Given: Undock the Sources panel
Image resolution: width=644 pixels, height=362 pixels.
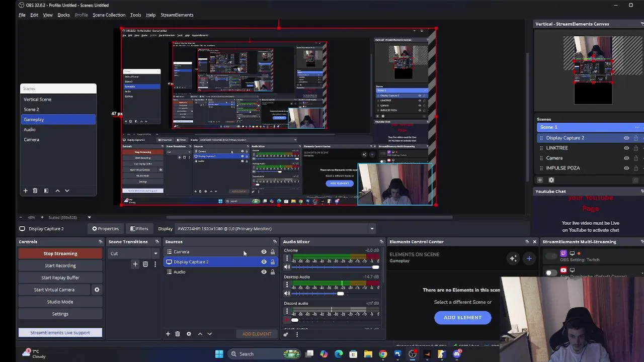Looking at the screenshot, I should tap(275, 242).
